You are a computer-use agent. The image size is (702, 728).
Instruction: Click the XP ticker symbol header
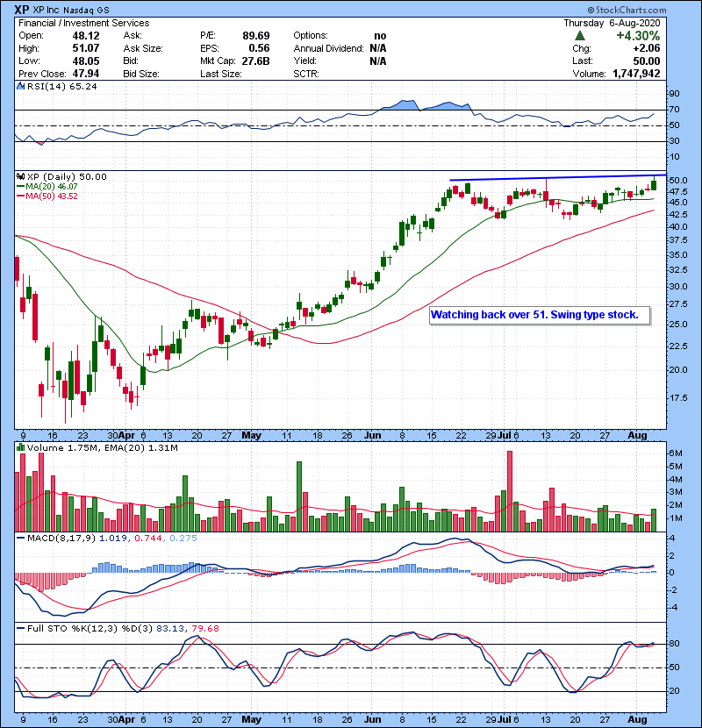point(22,10)
